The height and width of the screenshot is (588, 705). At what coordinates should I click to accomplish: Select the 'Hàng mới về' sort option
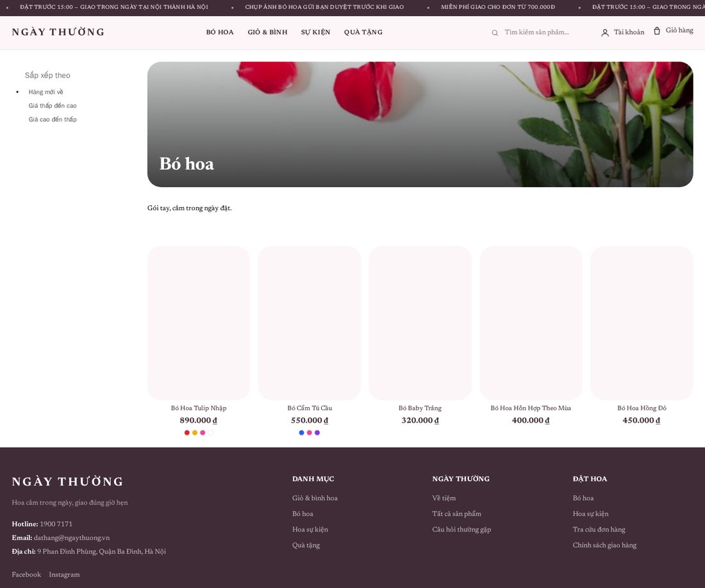(x=46, y=92)
